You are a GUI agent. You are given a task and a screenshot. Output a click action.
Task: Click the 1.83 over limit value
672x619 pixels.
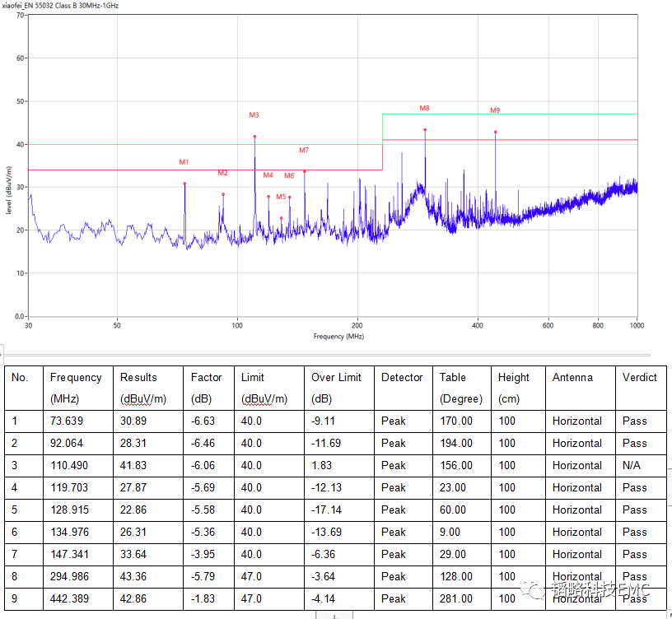[x=323, y=465]
